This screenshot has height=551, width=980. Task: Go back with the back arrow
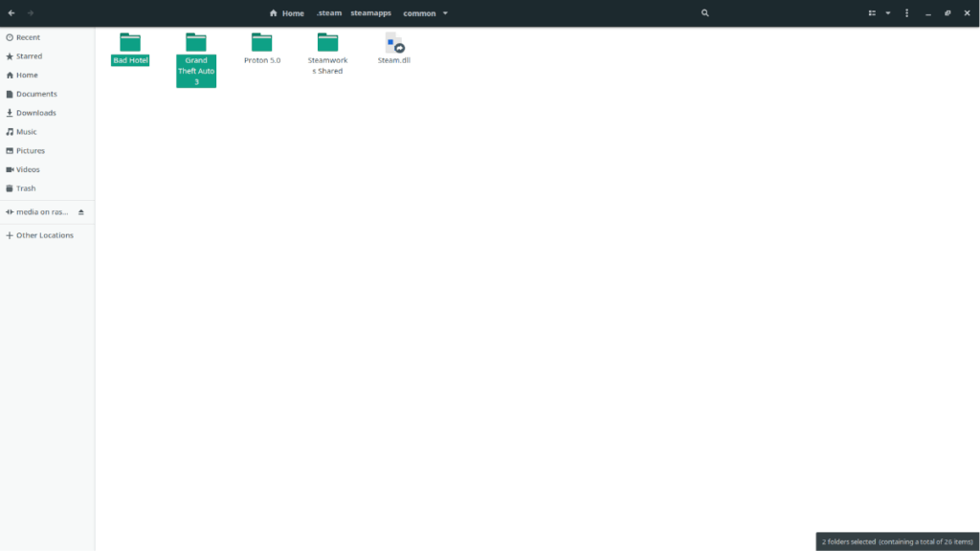coord(11,13)
